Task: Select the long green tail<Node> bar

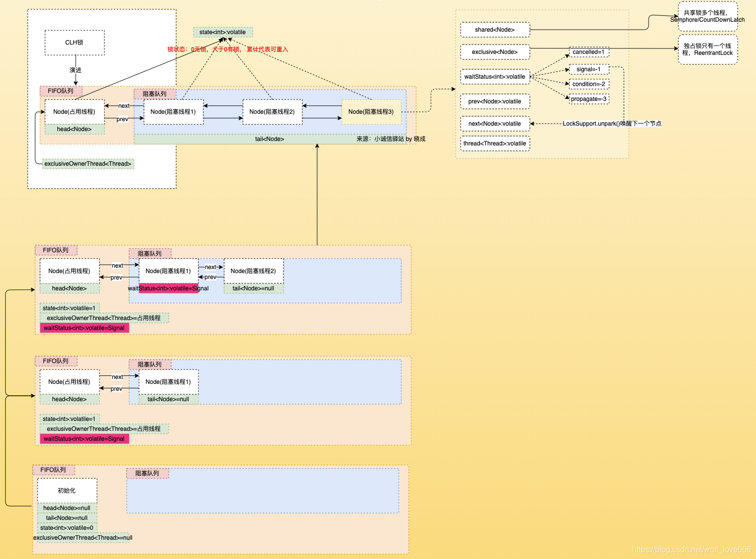Action: pos(270,139)
